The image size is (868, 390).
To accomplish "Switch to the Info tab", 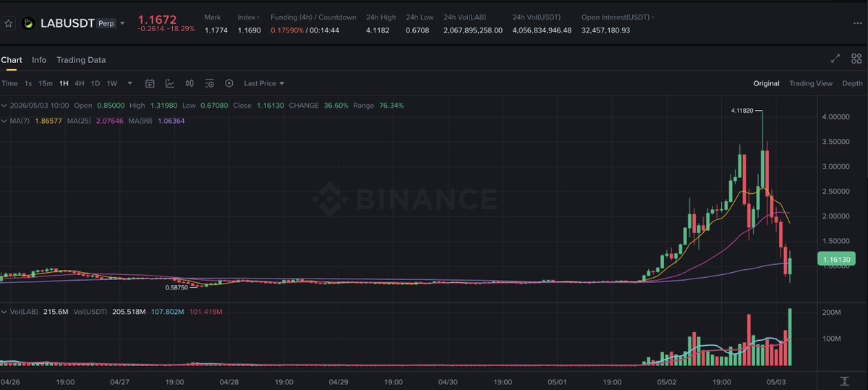I will coord(39,60).
